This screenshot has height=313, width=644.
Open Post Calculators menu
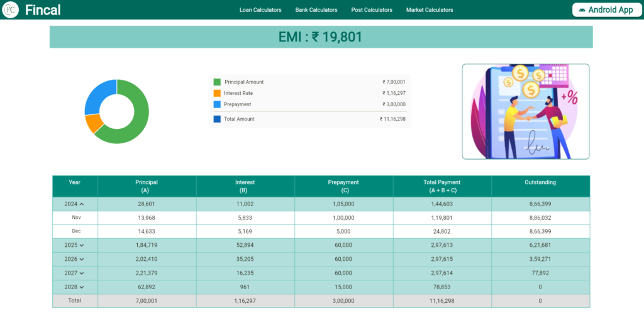(372, 10)
